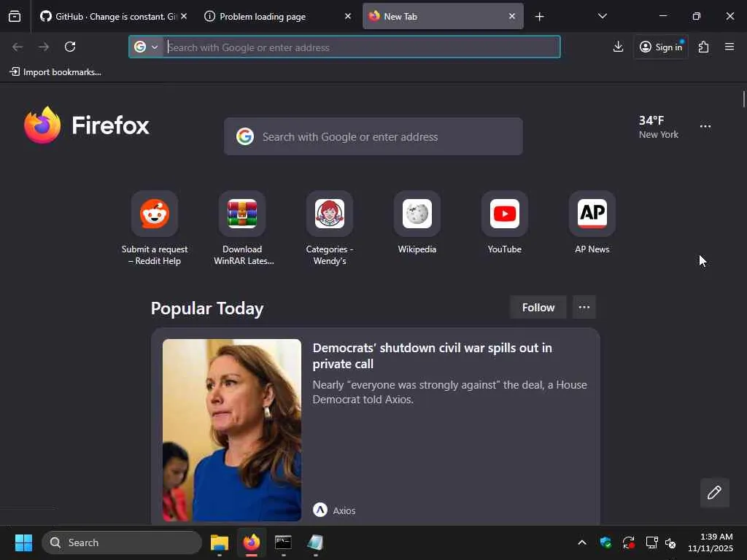Viewport: 747px width, 560px height.
Task: Open the Downloads panel icon
Action: tap(618, 47)
